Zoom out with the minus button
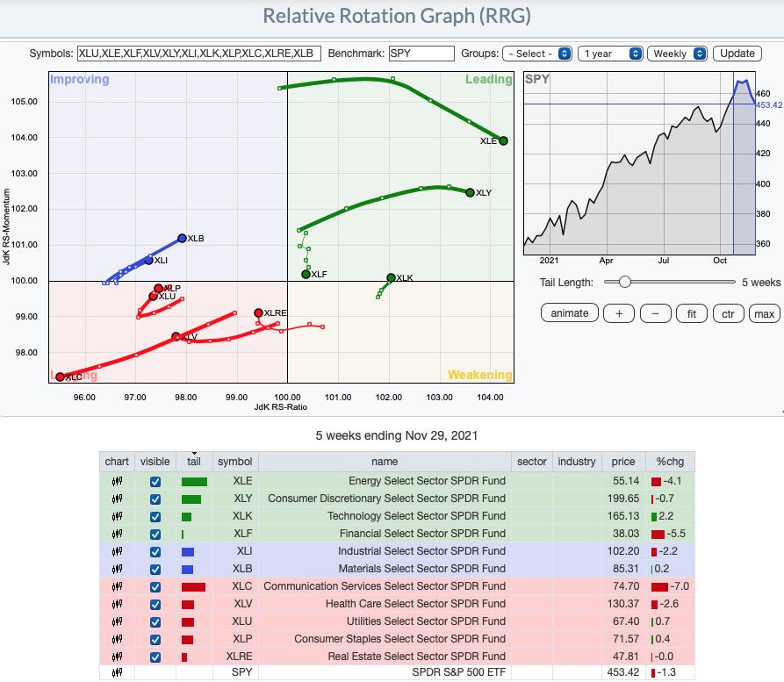The height and width of the screenshot is (682, 784). point(656,313)
